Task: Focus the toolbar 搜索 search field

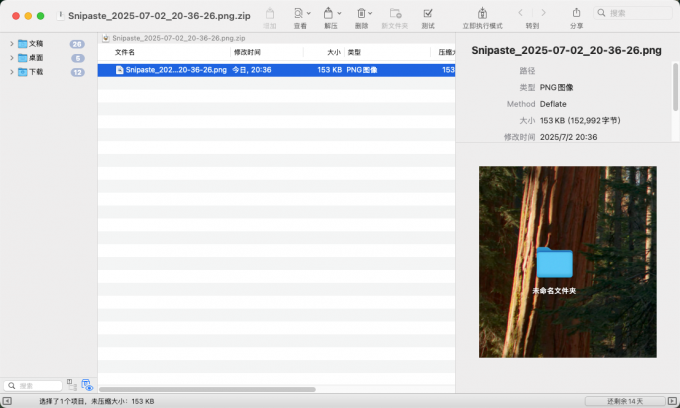Action: point(633,13)
